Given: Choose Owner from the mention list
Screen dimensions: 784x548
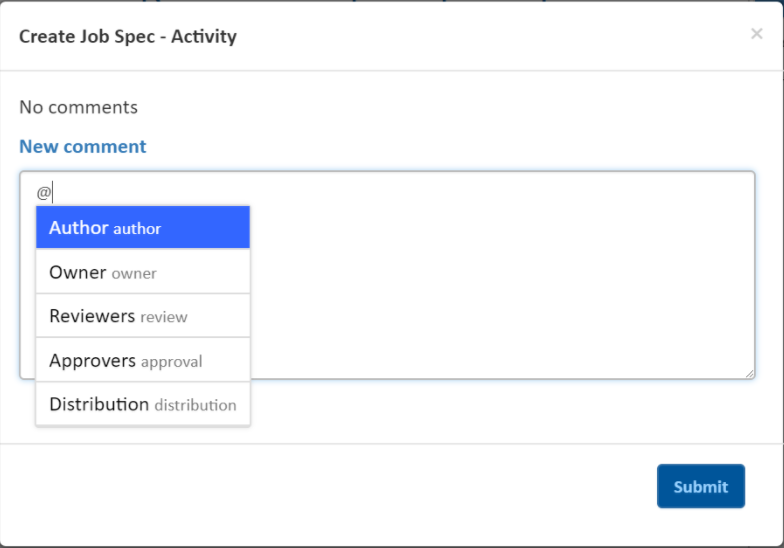Looking at the screenshot, I should coord(142,272).
